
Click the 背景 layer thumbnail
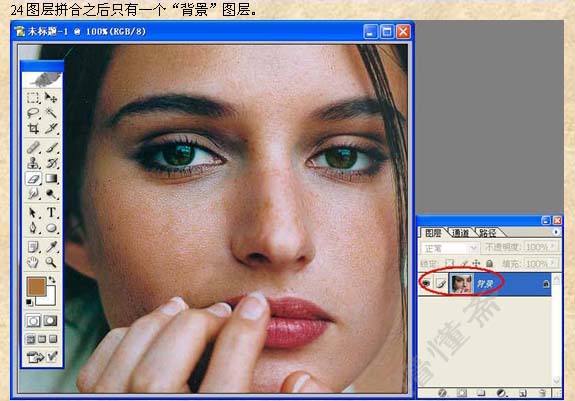(x=461, y=283)
